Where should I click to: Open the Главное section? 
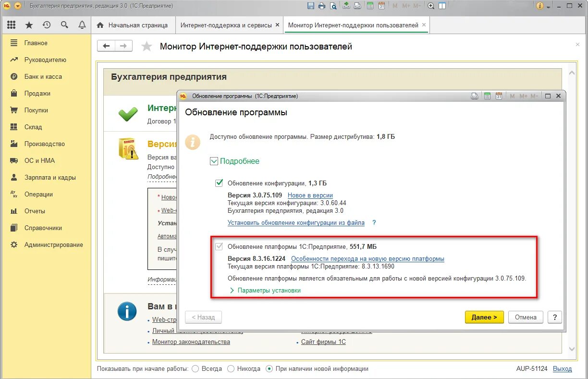pos(46,43)
